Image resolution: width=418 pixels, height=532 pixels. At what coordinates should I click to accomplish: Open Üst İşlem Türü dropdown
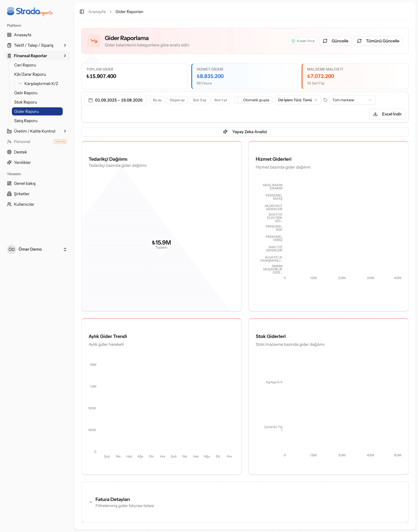pos(298,100)
